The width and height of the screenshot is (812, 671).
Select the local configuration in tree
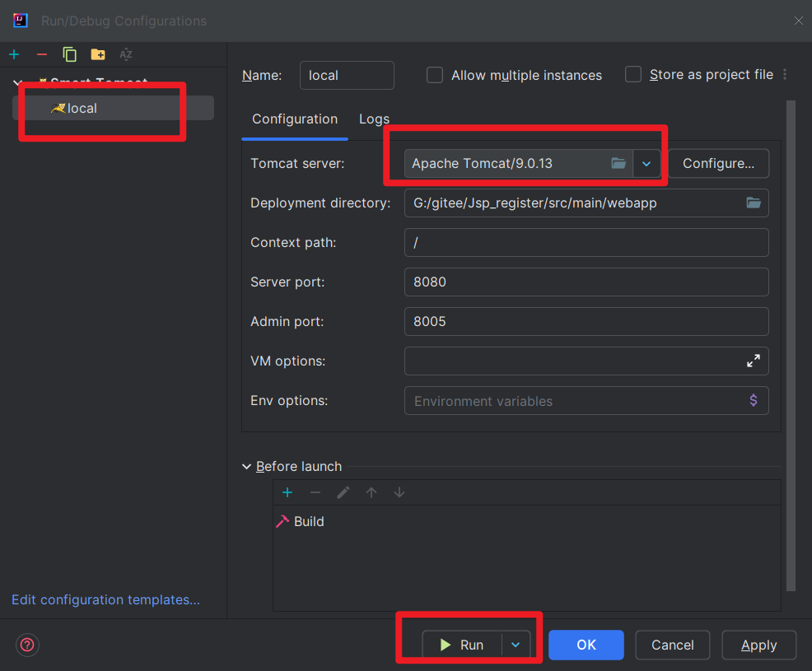113,108
